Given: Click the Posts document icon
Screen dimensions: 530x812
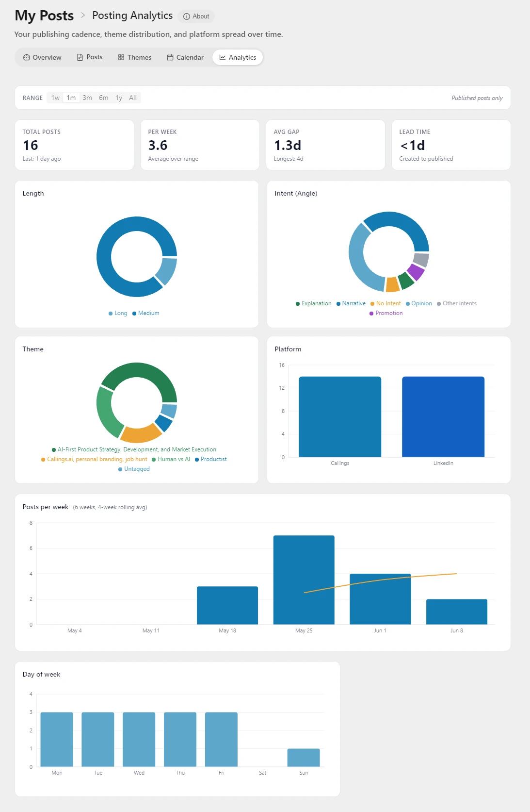Looking at the screenshot, I should [x=80, y=57].
